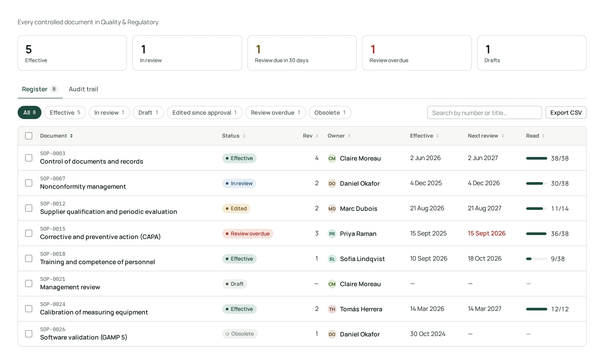The width and height of the screenshot is (604, 364).
Task: Switch to the Audit trail tab
Action: (x=83, y=89)
